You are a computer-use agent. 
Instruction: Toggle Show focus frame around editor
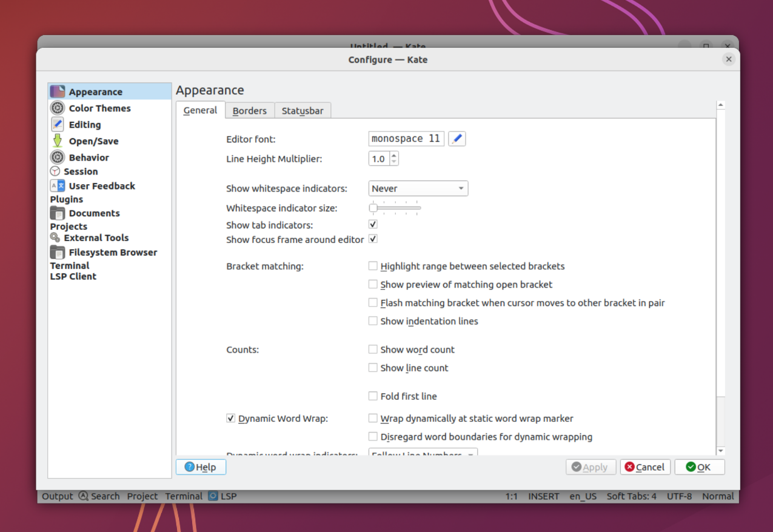(373, 239)
